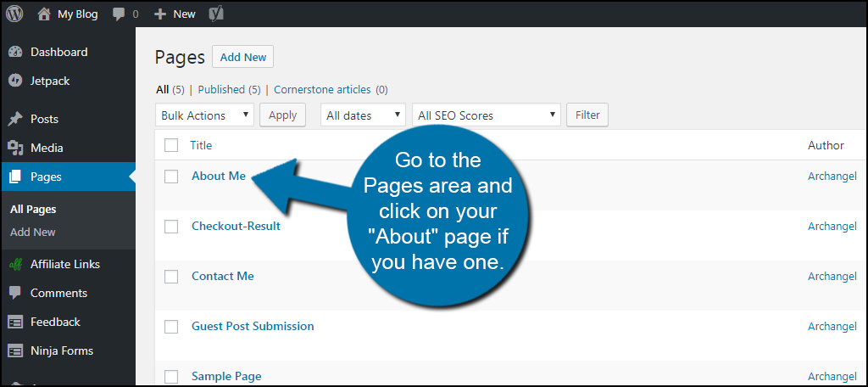Click the Filter button
This screenshot has width=868, height=387.
(587, 115)
